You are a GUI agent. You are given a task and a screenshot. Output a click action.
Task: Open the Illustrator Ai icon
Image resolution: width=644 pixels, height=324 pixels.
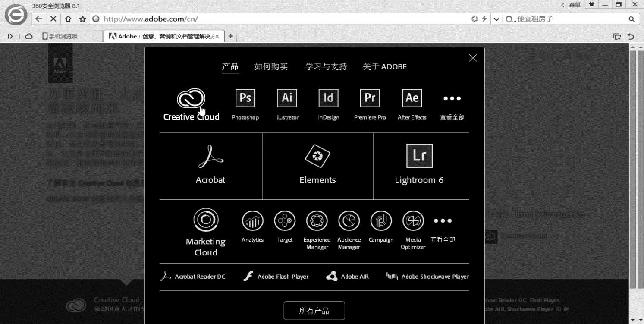point(287,98)
